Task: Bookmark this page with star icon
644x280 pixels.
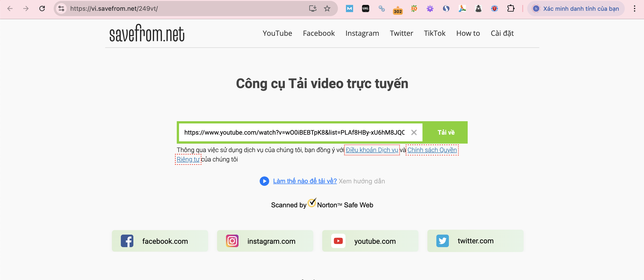Action: coord(327,9)
